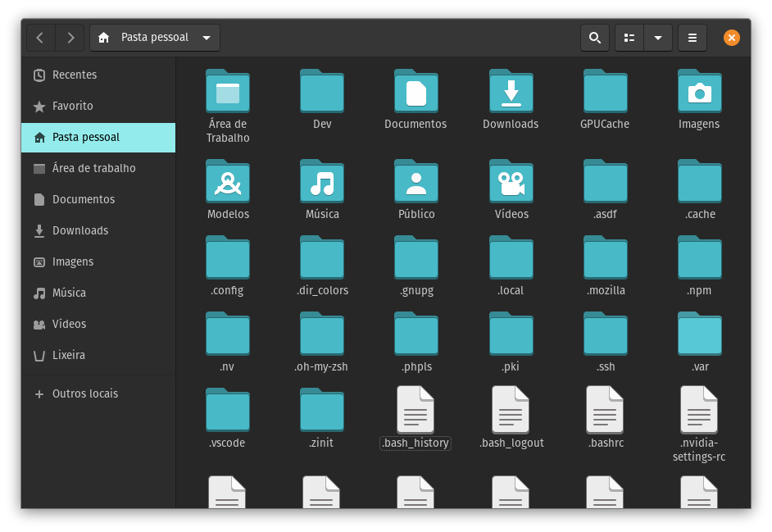Click the back navigation arrow
772x532 pixels.
click(40, 38)
